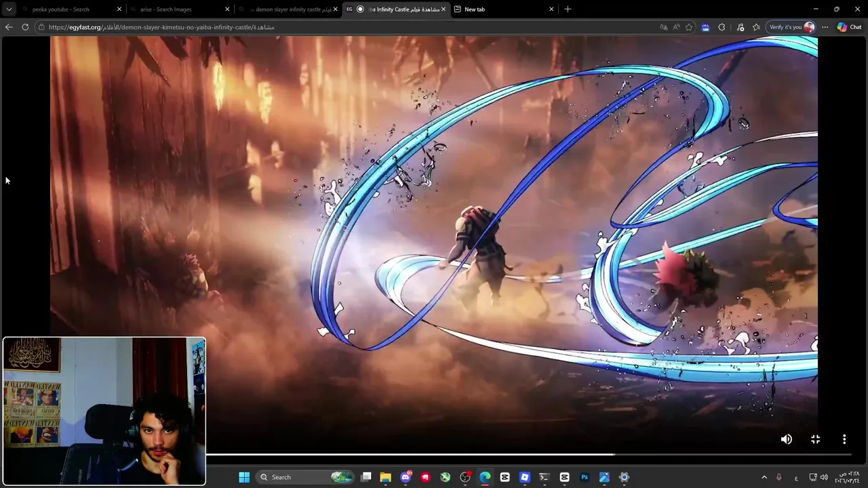Open the Favorites list icon
868x488 pixels.
pyautogui.click(x=756, y=27)
